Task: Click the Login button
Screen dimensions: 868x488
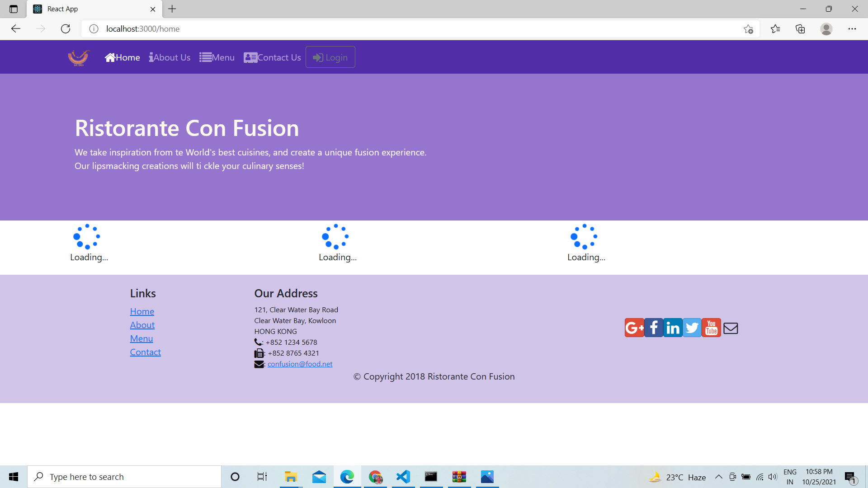Action: [330, 57]
